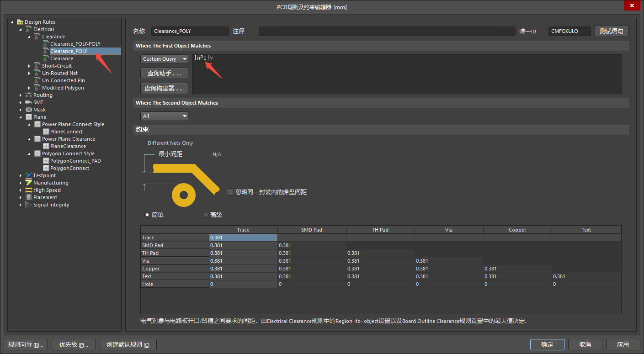Collapse the Plane tree node
Viewport: 644px width, 354px height.
tap(21, 117)
